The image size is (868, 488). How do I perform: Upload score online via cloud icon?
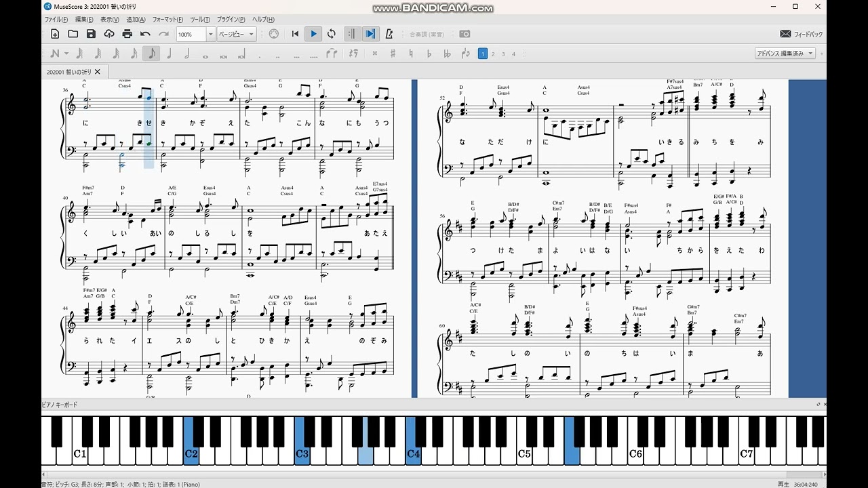tap(109, 34)
